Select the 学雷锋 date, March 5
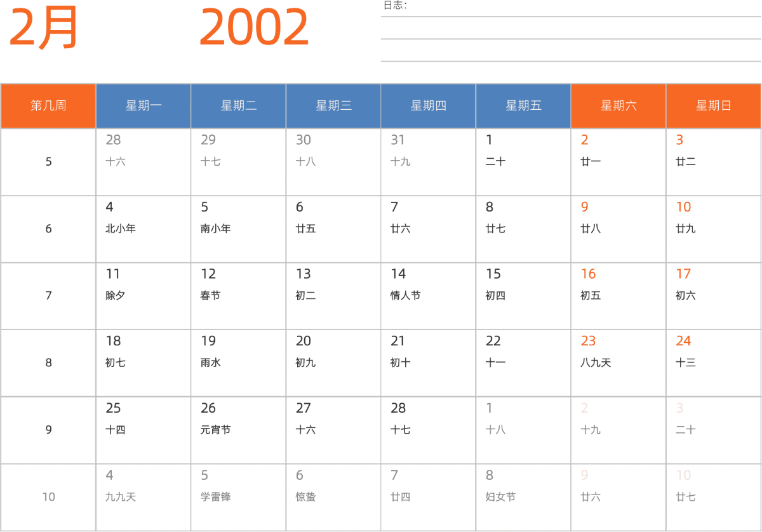 click(x=239, y=497)
